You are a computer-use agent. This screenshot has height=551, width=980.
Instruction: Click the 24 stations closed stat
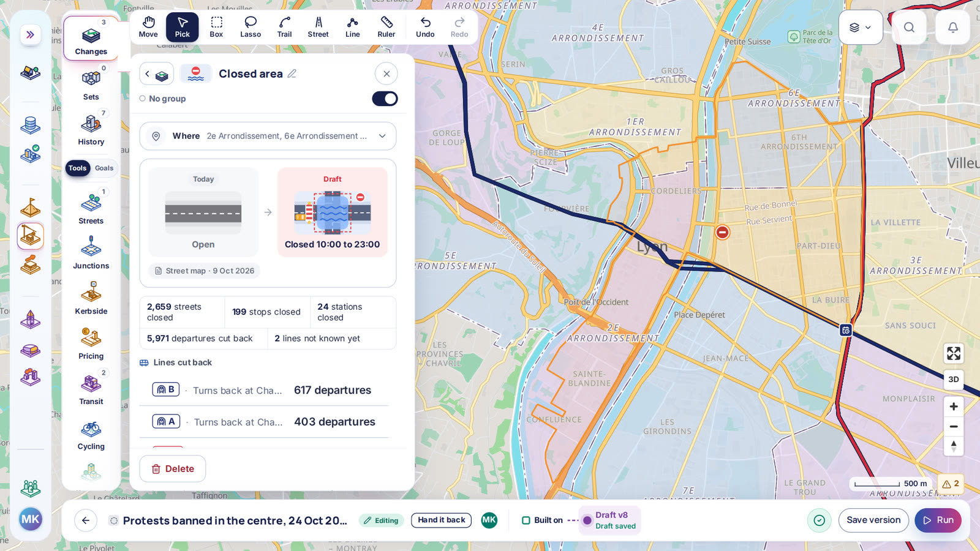pyautogui.click(x=353, y=312)
